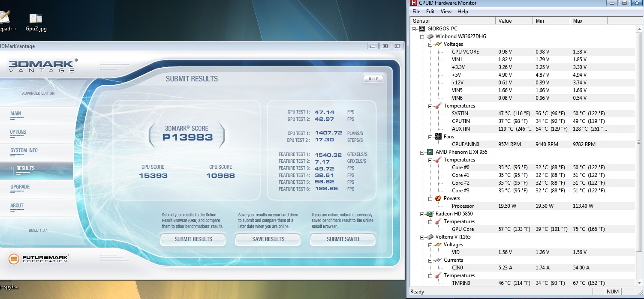Click the CPU score value 10968
This screenshot has width=644, height=299.
(x=220, y=176)
